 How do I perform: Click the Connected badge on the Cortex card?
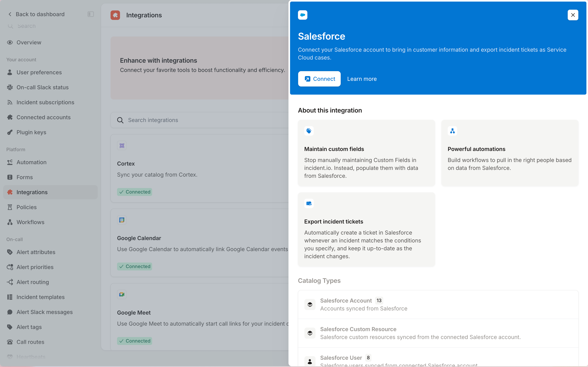tap(135, 192)
